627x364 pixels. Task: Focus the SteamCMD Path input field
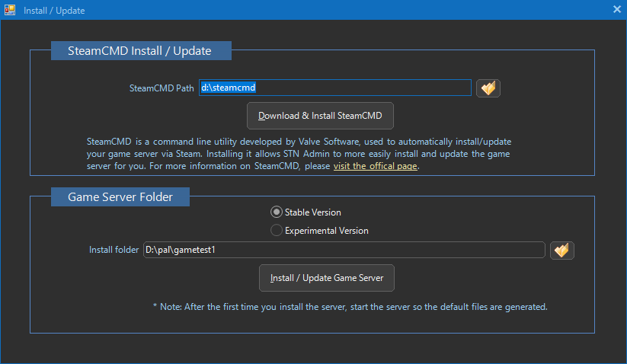[335, 88]
